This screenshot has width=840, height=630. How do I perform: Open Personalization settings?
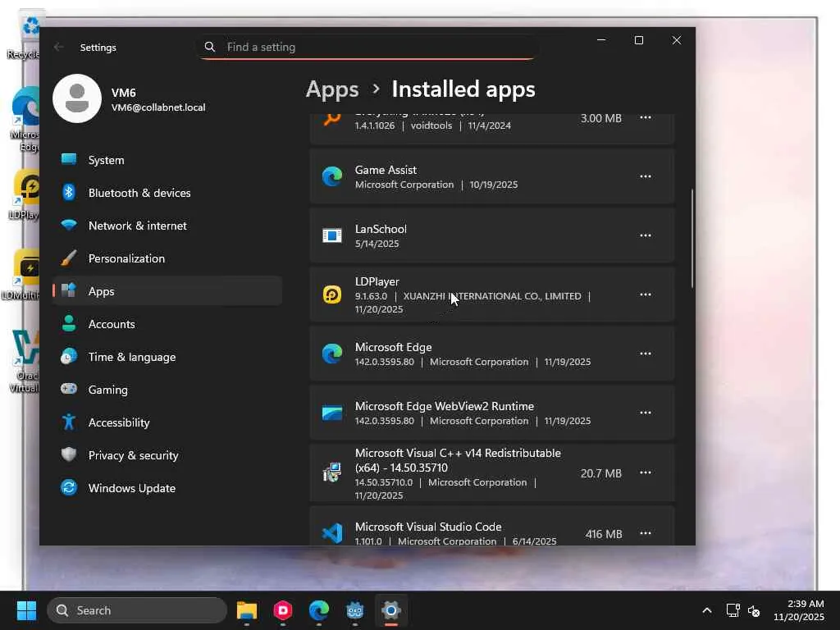point(167,258)
